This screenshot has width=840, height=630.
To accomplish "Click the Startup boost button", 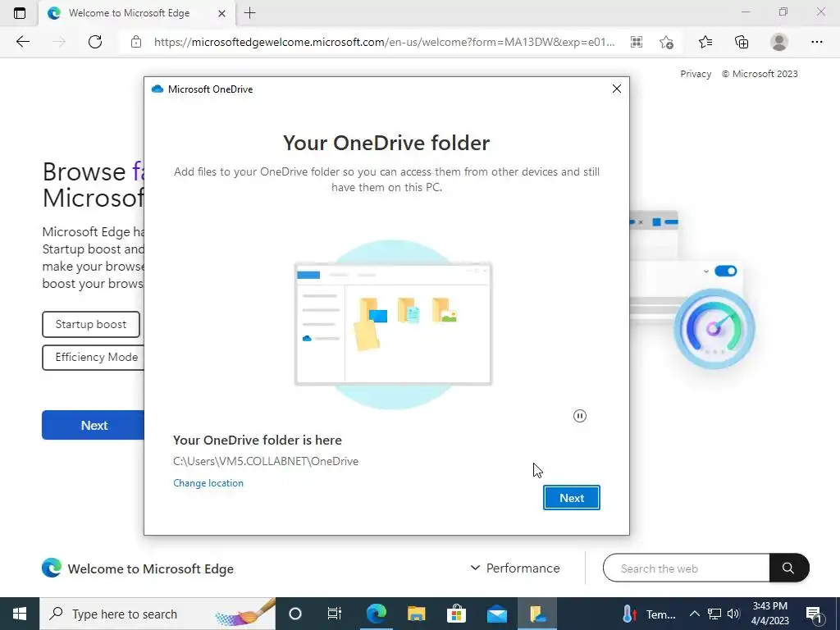I will coord(91,324).
